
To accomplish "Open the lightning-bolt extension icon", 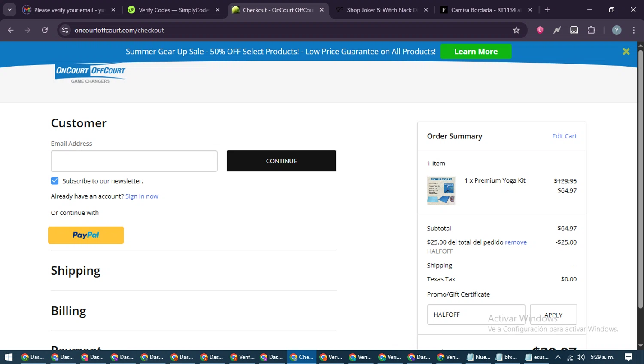I will click(557, 30).
